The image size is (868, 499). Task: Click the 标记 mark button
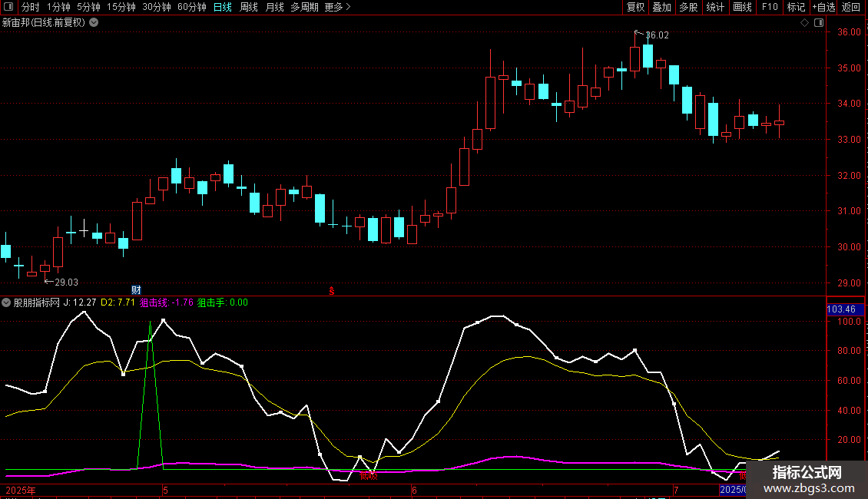tap(796, 7)
